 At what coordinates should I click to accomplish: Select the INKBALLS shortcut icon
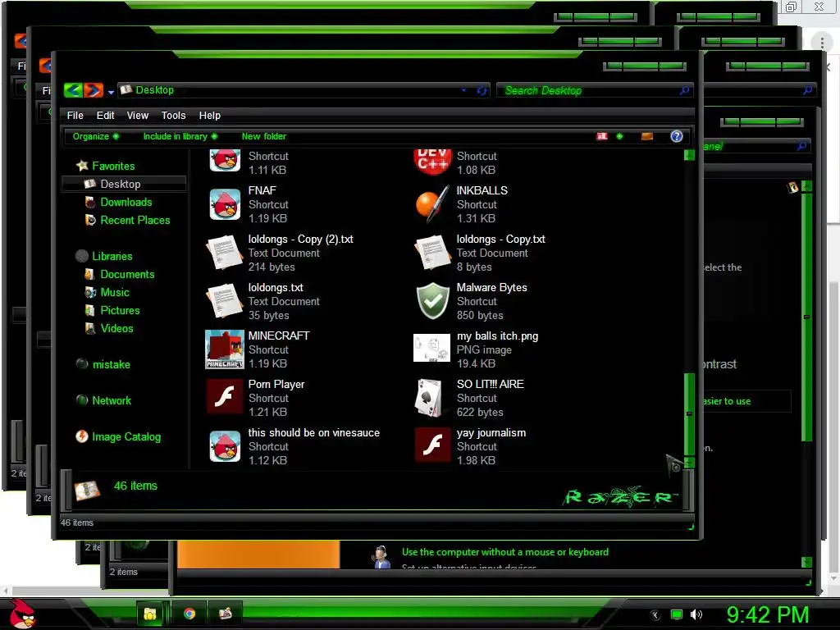pyautogui.click(x=432, y=204)
